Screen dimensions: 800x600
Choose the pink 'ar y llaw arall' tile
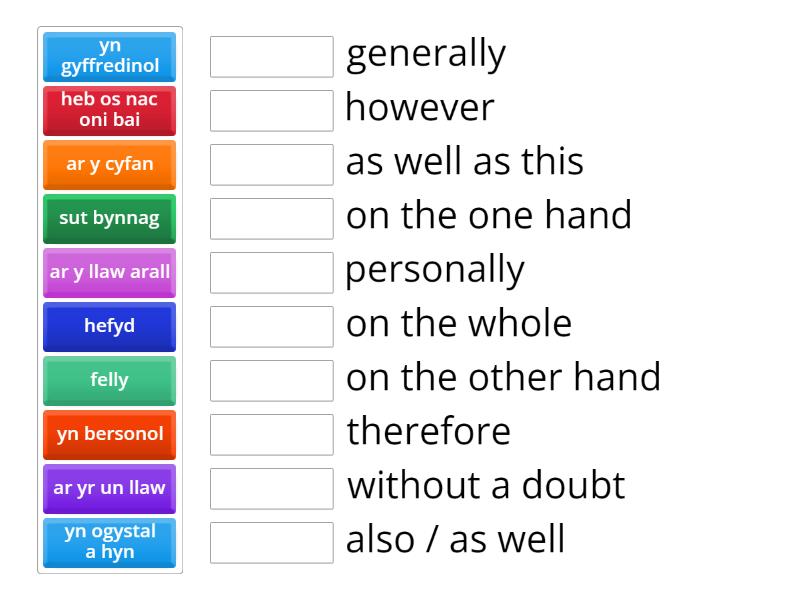tap(109, 272)
